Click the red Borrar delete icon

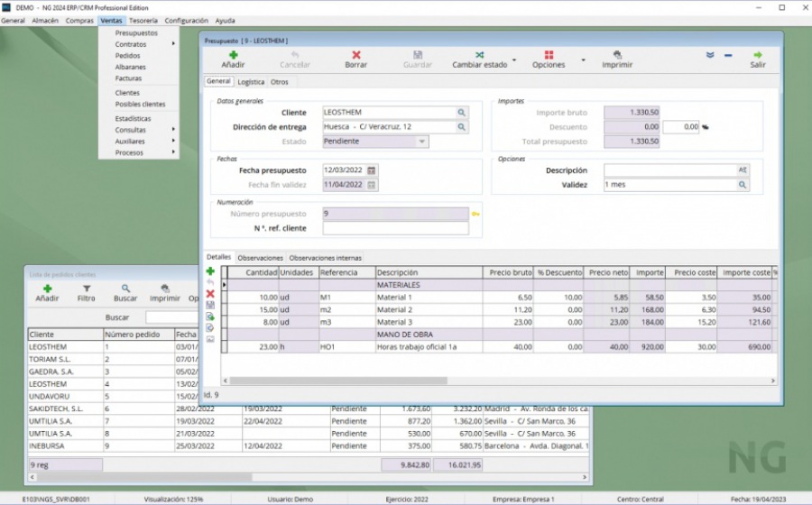(355, 55)
